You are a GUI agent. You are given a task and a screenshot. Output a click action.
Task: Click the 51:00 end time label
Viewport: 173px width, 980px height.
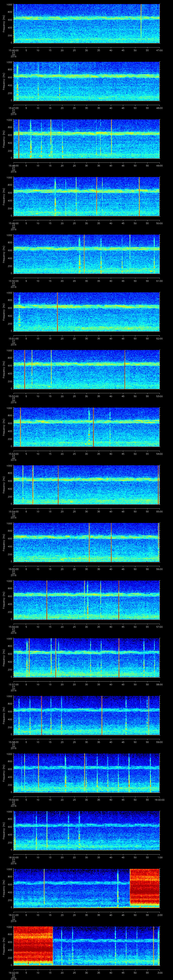click(159, 281)
